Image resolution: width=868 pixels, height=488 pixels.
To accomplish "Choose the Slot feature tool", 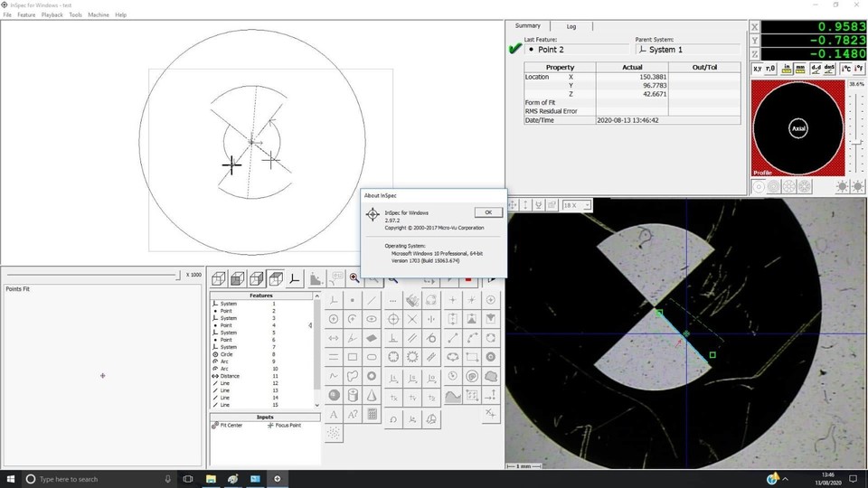I will point(372,358).
